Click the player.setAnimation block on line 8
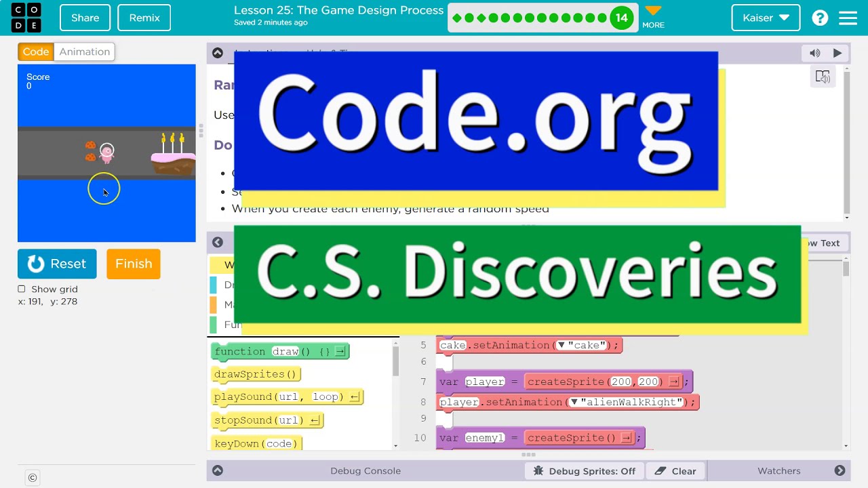Image resolution: width=868 pixels, height=488 pixels. coord(568,403)
